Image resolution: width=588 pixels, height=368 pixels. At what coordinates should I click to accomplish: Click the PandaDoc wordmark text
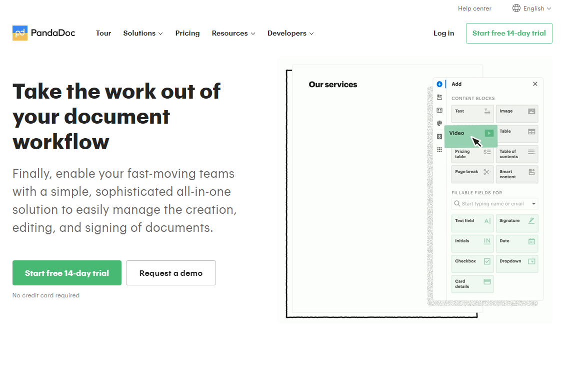[x=53, y=33]
